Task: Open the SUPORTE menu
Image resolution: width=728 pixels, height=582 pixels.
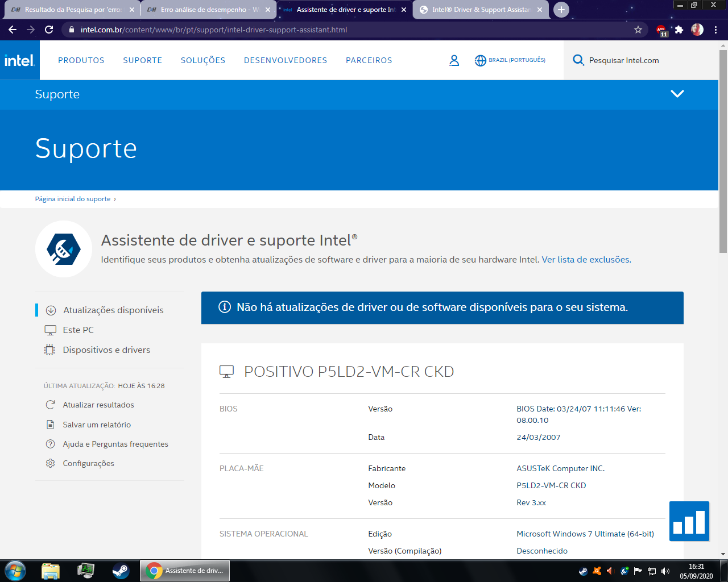Action: coord(143,60)
